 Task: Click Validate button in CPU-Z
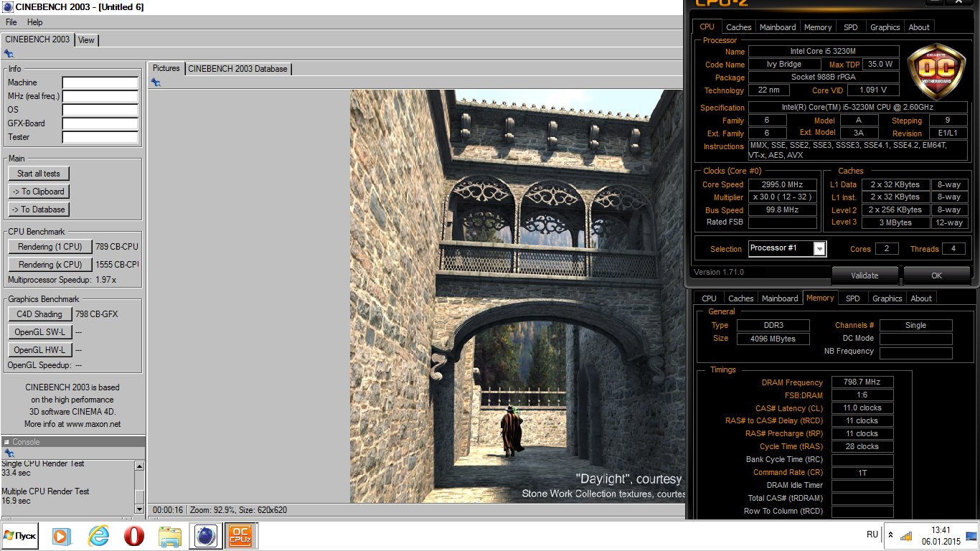(x=864, y=275)
